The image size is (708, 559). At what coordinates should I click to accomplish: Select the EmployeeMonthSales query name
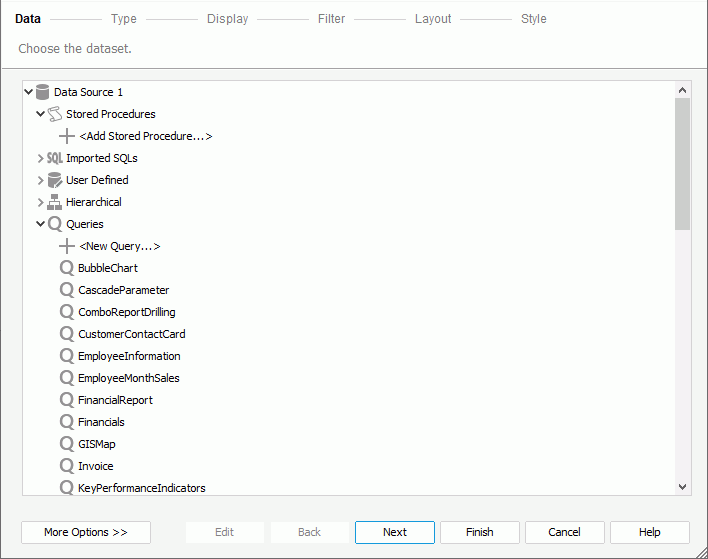pos(129,378)
